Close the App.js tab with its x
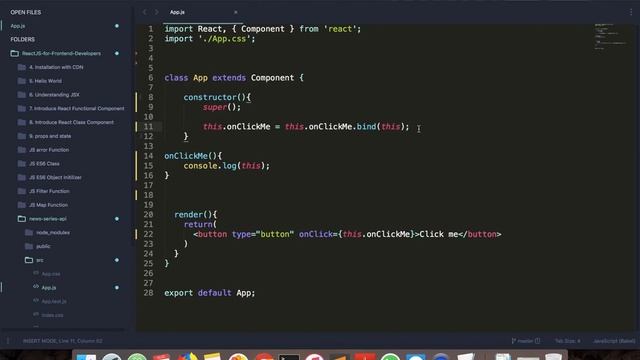Viewport: 640px width, 360px height. tap(236, 12)
